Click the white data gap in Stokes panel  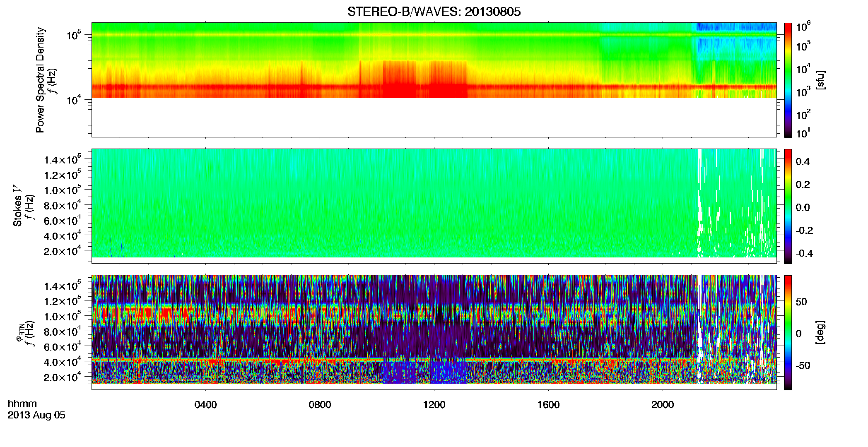700,203
